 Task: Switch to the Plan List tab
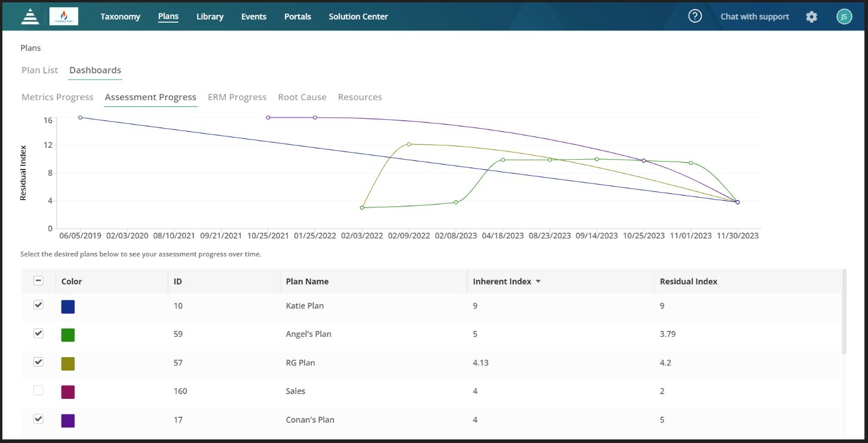coord(39,70)
